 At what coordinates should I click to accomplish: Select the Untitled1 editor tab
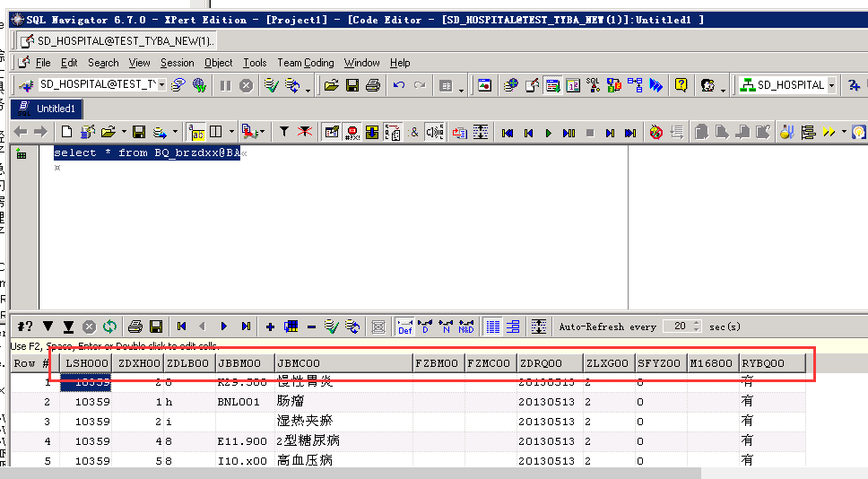pos(47,109)
